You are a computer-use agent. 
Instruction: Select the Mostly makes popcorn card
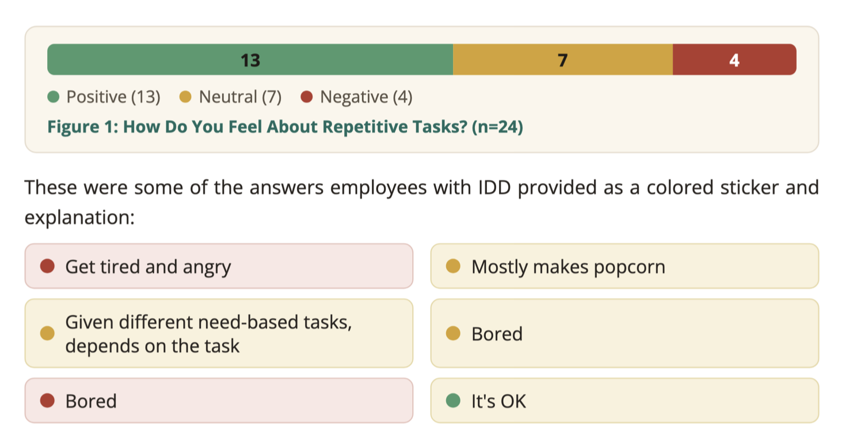coord(625,266)
